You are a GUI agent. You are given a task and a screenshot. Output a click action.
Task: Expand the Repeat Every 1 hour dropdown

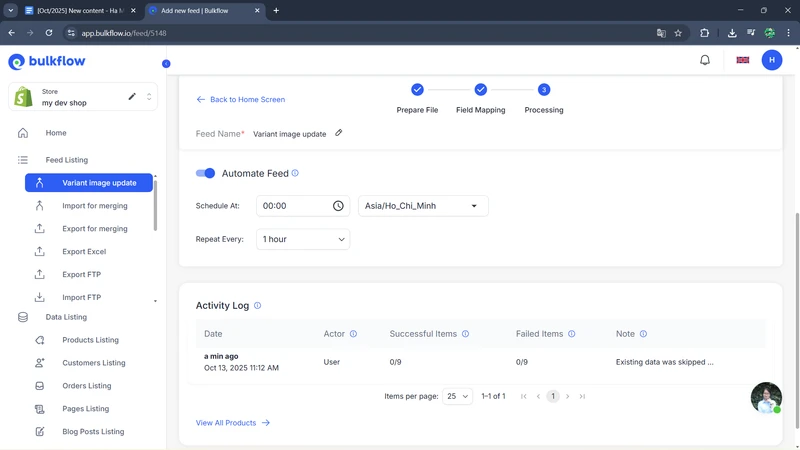[303, 240]
